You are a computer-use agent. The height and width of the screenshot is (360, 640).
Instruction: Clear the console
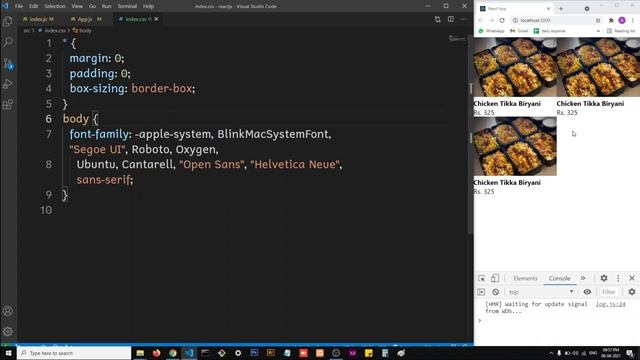click(496, 292)
